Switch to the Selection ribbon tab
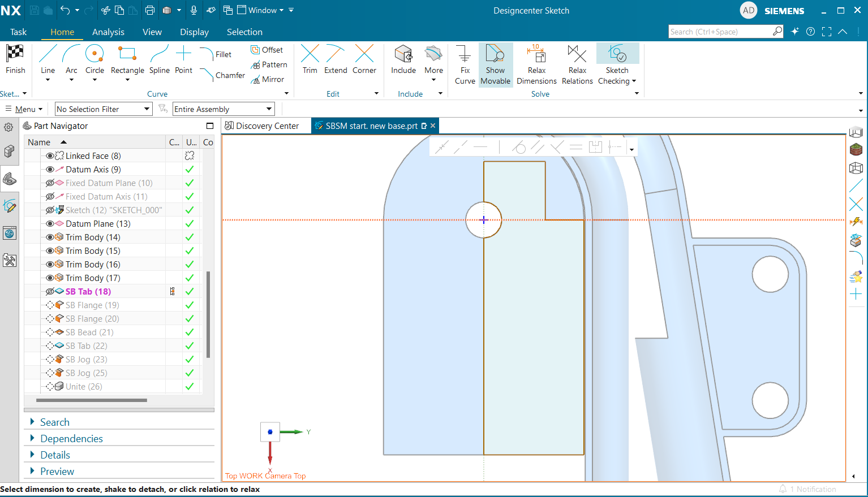Screen dimensions: 868x497 pos(244,32)
